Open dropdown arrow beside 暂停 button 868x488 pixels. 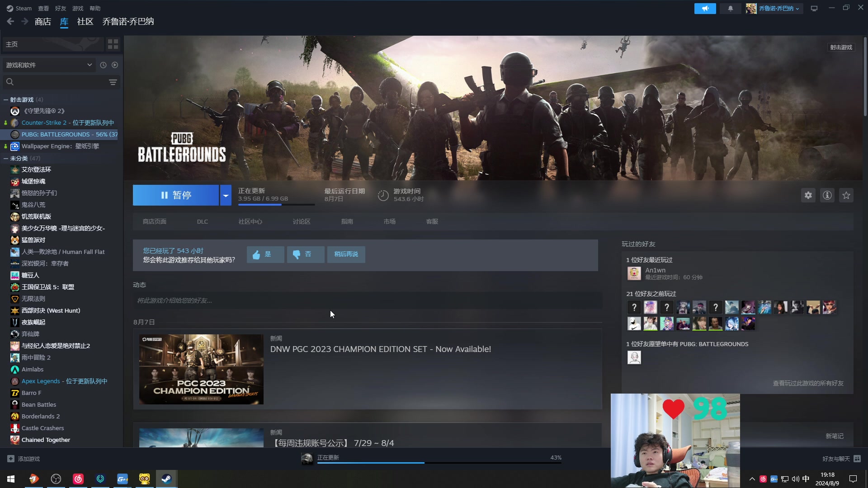(226, 195)
